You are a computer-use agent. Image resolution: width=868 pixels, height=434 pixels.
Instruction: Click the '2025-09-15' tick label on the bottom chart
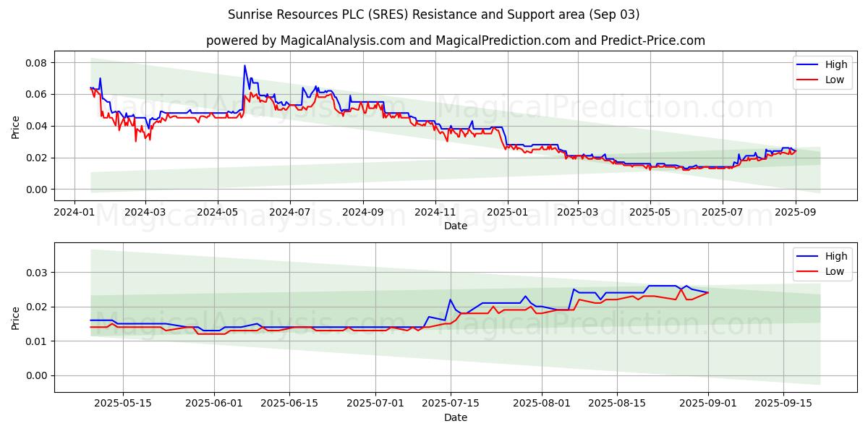tap(783, 404)
